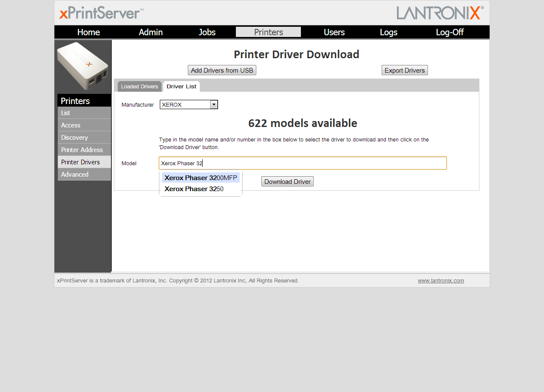This screenshot has width=544, height=392.
Task: Open the Printers menu
Action: [x=269, y=32]
